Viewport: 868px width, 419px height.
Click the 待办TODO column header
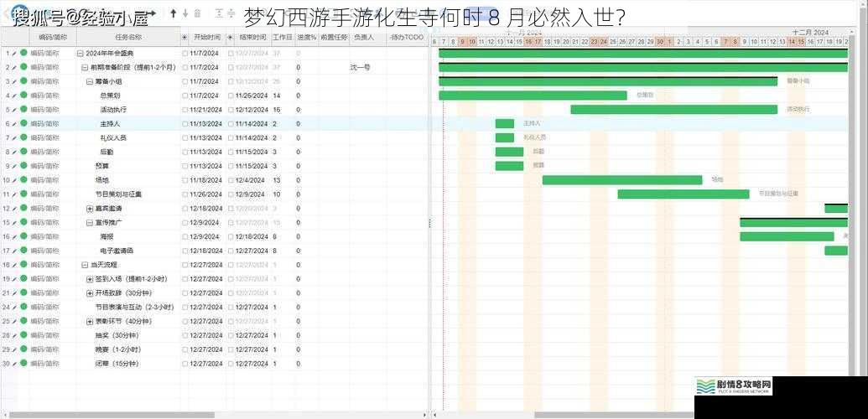pos(407,38)
